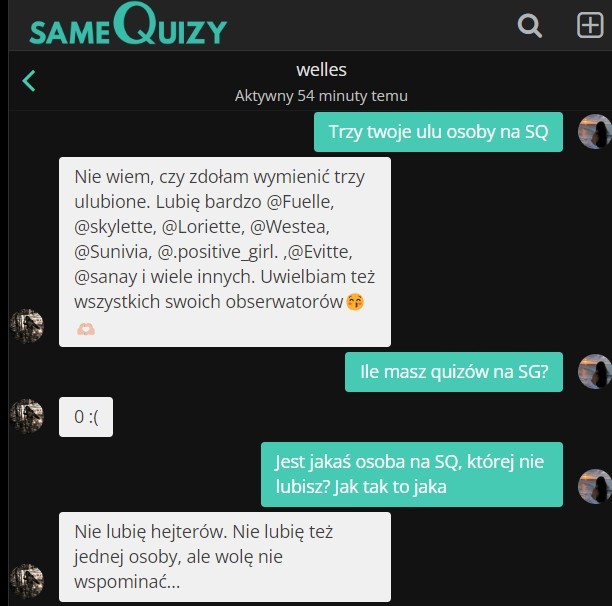This screenshot has width=612, height=606.
Task: Click the kissing face emoji in reply
Action: click(x=355, y=302)
